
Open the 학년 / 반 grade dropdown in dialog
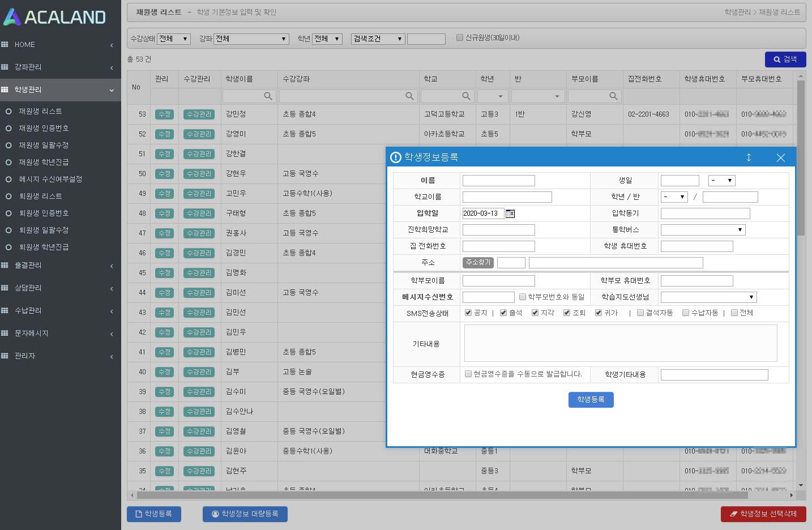point(674,197)
